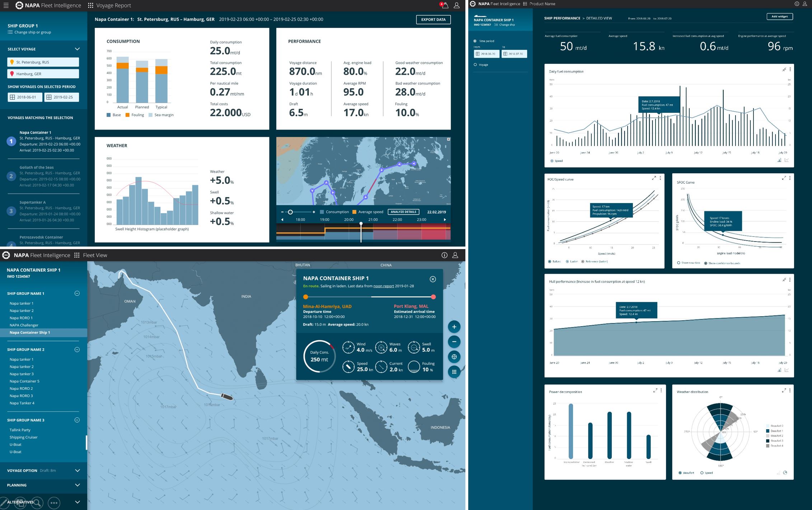Click the Add widget button

pos(780,17)
